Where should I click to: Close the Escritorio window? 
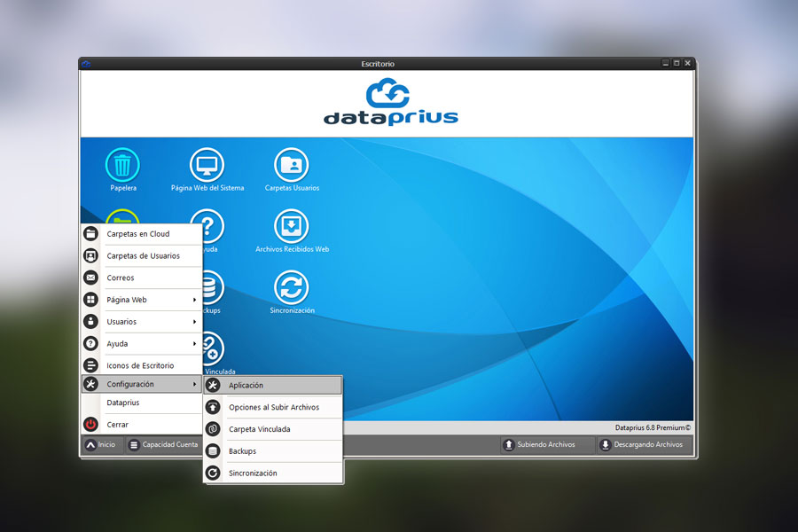(687, 63)
